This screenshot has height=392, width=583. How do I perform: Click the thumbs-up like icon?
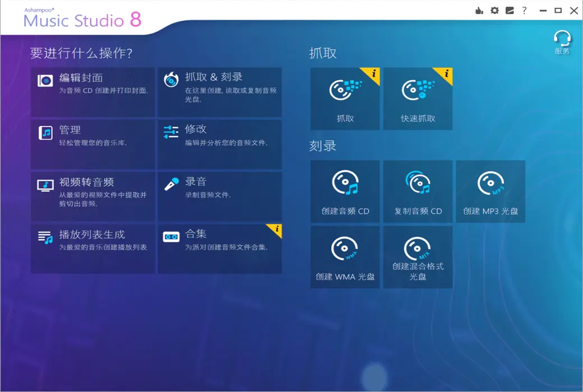point(479,11)
